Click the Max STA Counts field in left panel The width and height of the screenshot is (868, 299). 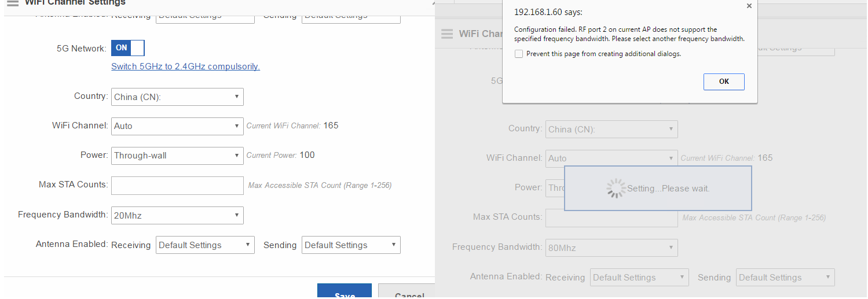[x=177, y=186]
